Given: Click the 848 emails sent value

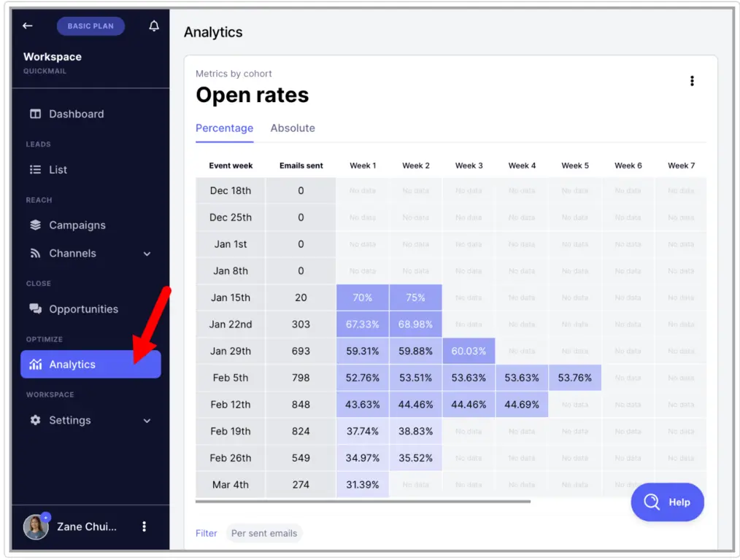Looking at the screenshot, I should coord(301,405).
